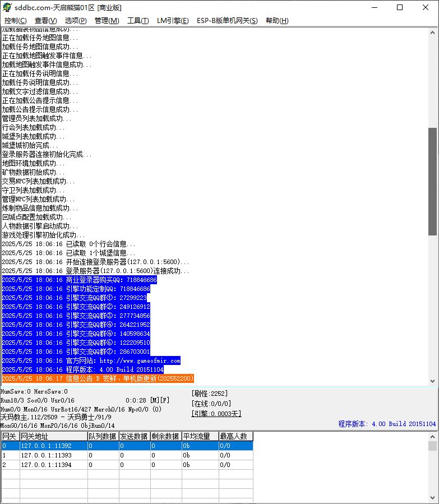Click the 0/0 cell in row 127.0.0.1:11394
This screenshot has width=439, height=504.
(x=236, y=465)
